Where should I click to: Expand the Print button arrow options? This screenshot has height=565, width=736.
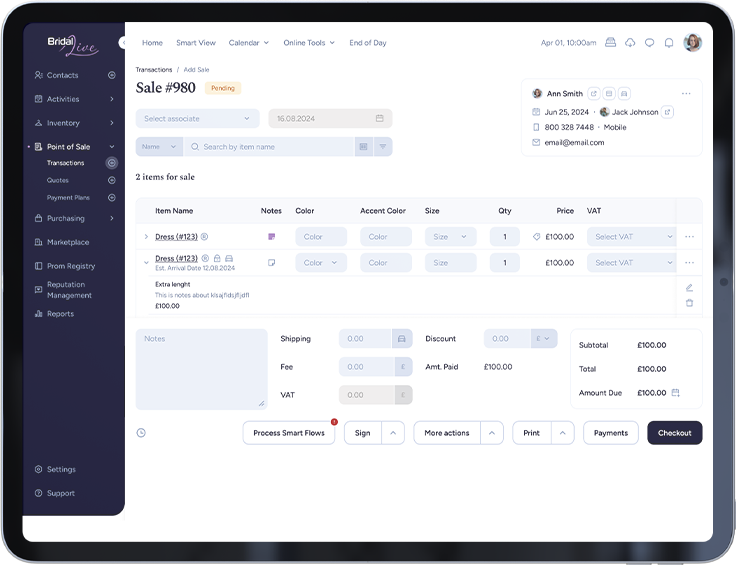pos(563,433)
